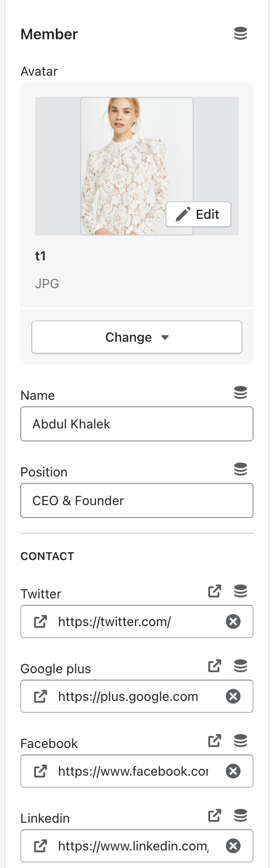Click the Edit avatar image button
Image resolution: width=271 pixels, height=868 pixels.
point(198,214)
